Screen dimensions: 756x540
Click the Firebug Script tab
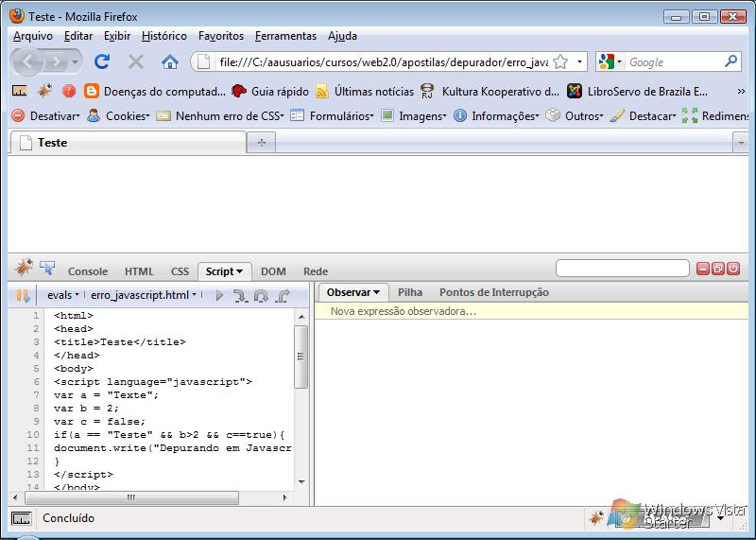(x=224, y=271)
